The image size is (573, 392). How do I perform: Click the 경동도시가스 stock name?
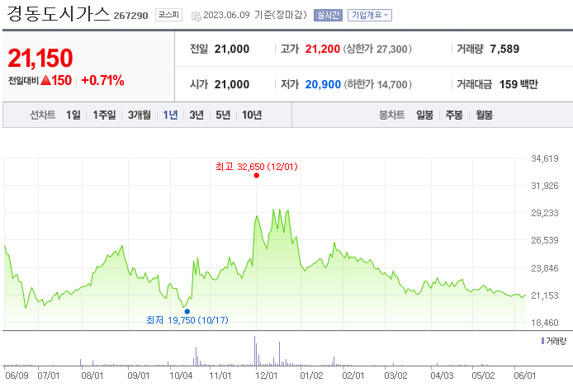pos(58,14)
